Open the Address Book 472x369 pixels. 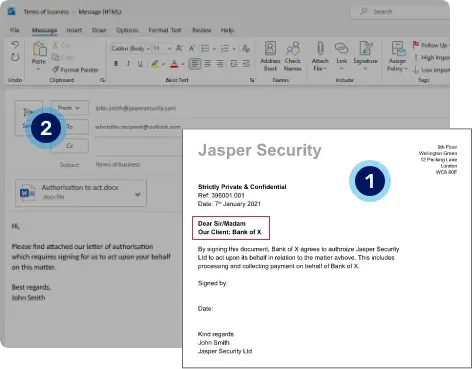270,56
